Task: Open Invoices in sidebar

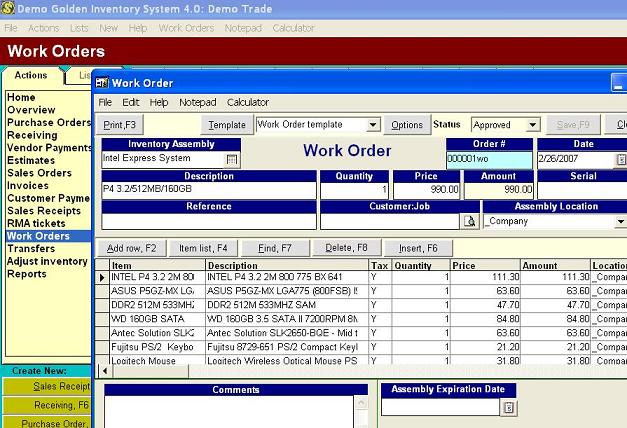Action: pos(28,186)
